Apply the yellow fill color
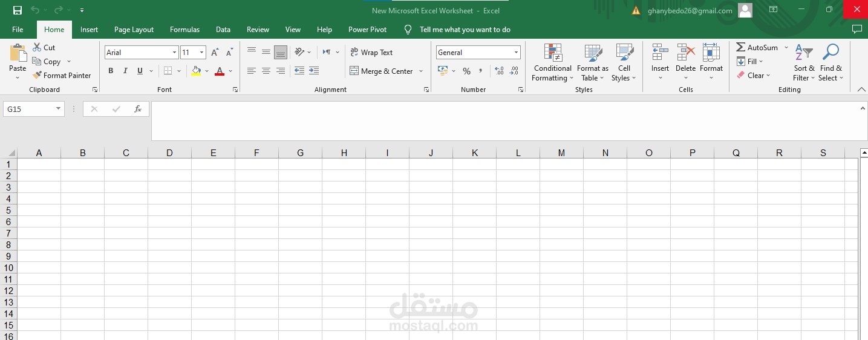Screen dimensions: 868x340 click(196, 71)
